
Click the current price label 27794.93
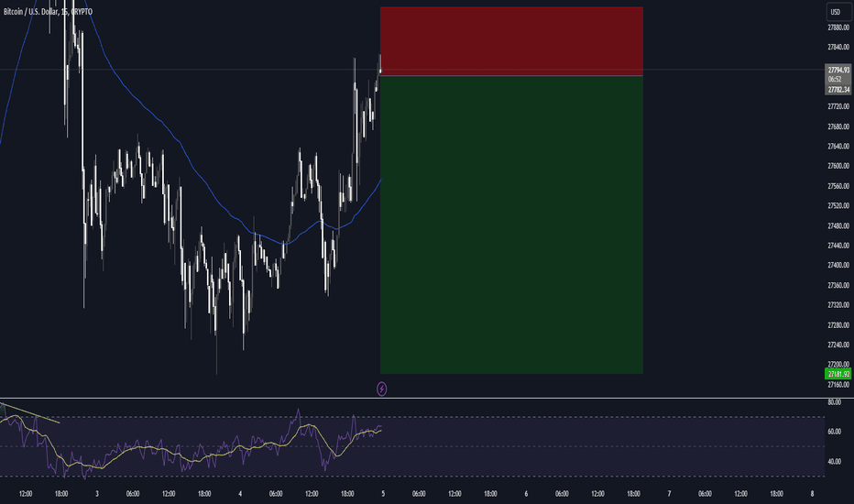point(838,71)
